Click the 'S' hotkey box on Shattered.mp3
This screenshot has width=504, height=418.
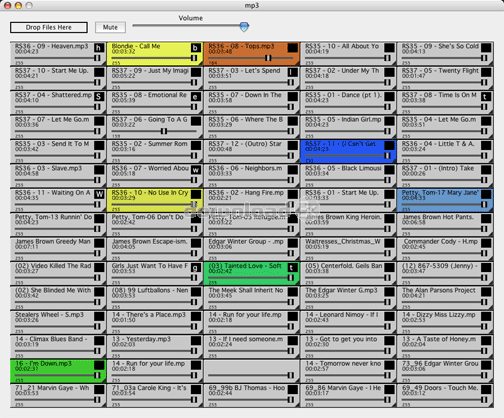click(x=99, y=97)
